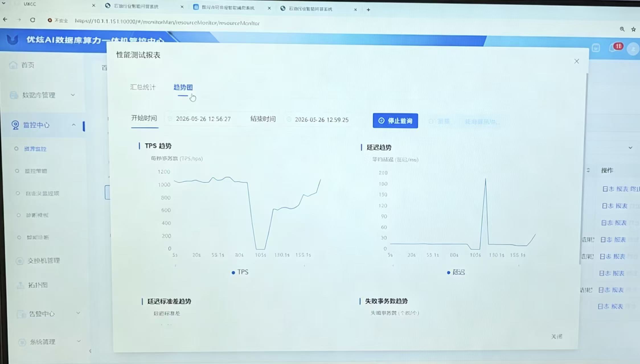Viewport: 640px width, 364px height.
Task: Click the not-secure warning icon in address bar
Action: [x=50, y=20]
